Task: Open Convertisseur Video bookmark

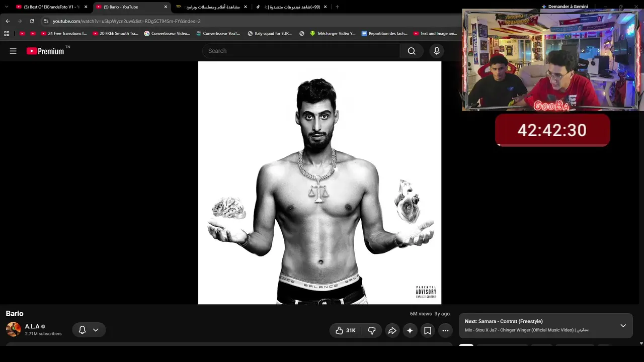Action: pyautogui.click(x=167, y=34)
